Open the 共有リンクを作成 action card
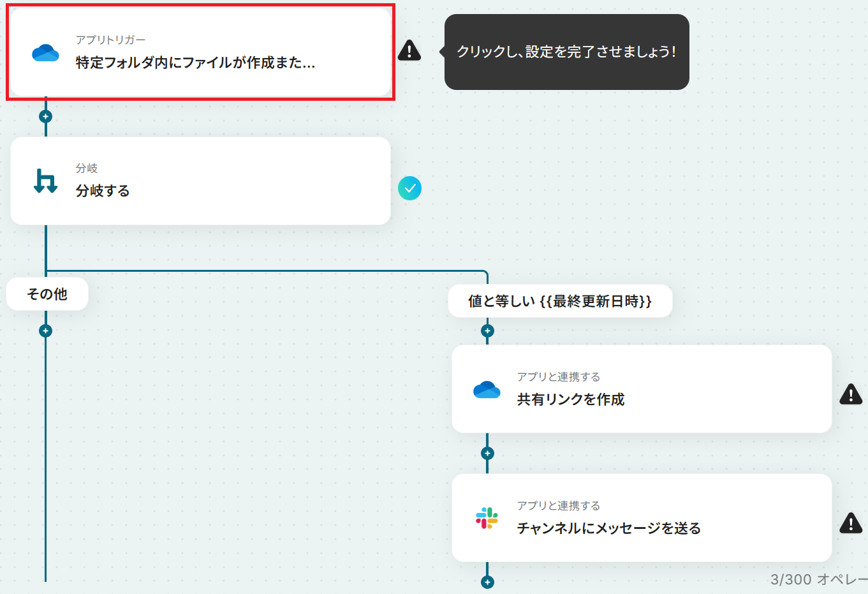This screenshot has height=594, width=868. [x=642, y=389]
